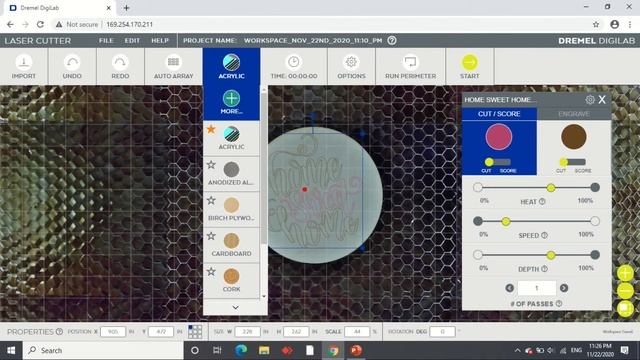The height and width of the screenshot is (360, 640).
Task: Click the Depth slider handle
Action: coord(551,256)
